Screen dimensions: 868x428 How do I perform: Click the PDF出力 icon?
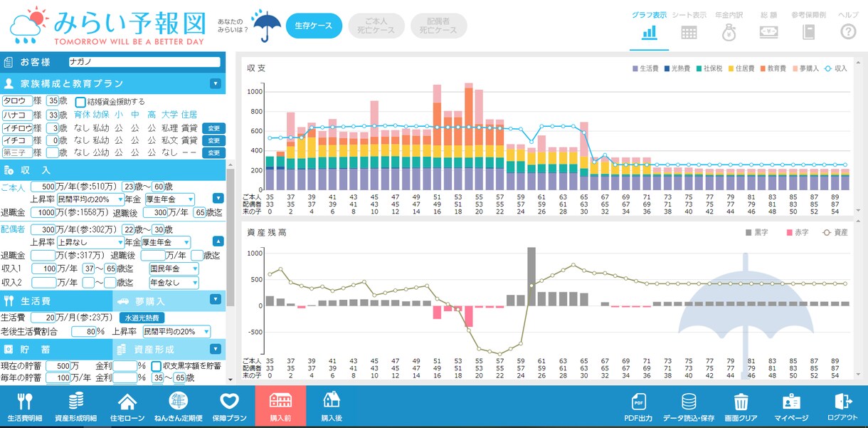[638, 401]
